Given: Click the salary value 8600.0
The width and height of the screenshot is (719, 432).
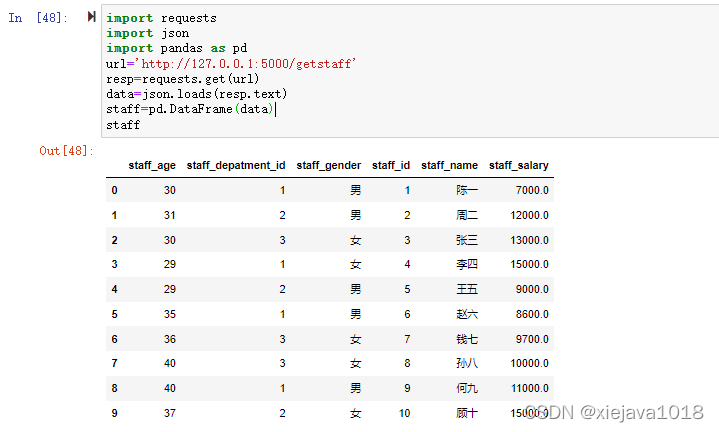Looking at the screenshot, I should (x=532, y=314).
